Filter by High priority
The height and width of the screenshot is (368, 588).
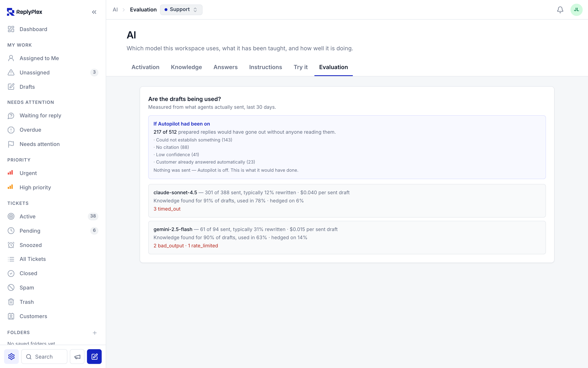(x=53, y=187)
